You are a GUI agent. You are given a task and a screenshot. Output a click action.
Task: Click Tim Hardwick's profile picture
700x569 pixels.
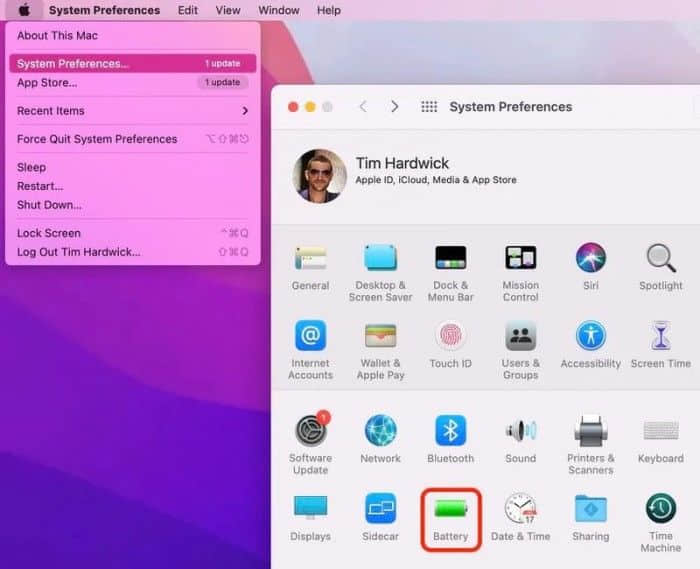click(x=320, y=176)
